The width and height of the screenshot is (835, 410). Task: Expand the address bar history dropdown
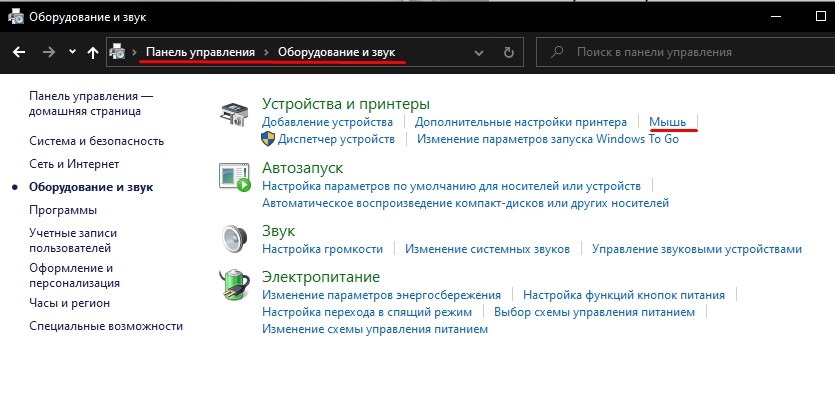tap(479, 52)
